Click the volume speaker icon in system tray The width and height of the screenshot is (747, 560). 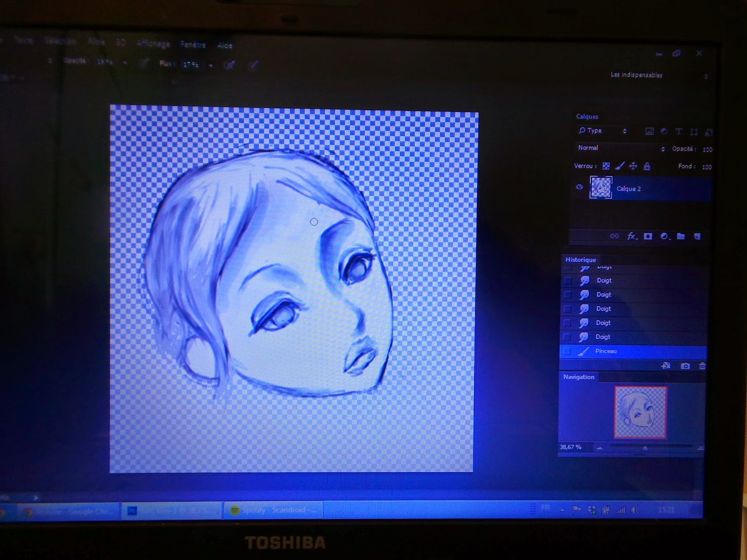pyautogui.click(x=635, y=510)
